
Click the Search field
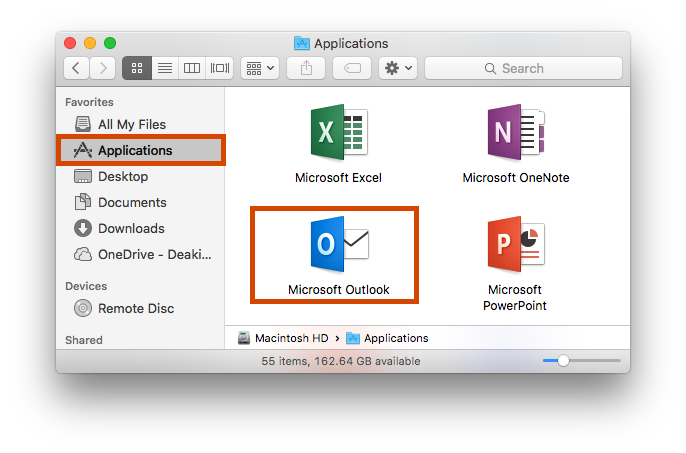tap(523, 68)
